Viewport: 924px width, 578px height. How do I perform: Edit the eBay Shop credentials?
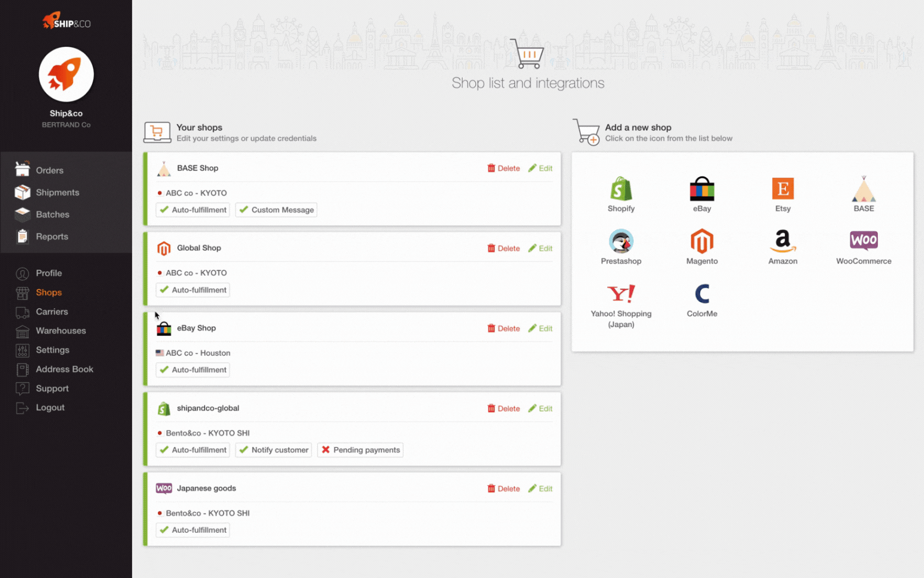click(x=540, y=329)
